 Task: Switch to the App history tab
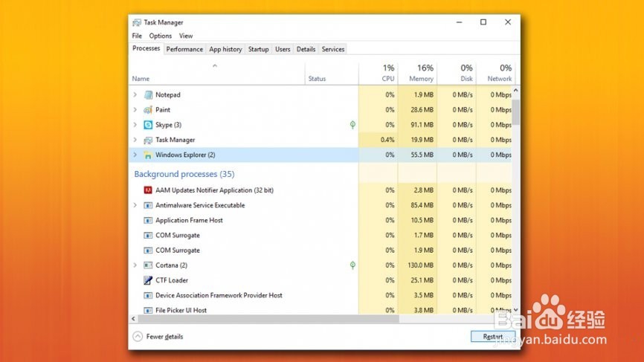point(225,49)
